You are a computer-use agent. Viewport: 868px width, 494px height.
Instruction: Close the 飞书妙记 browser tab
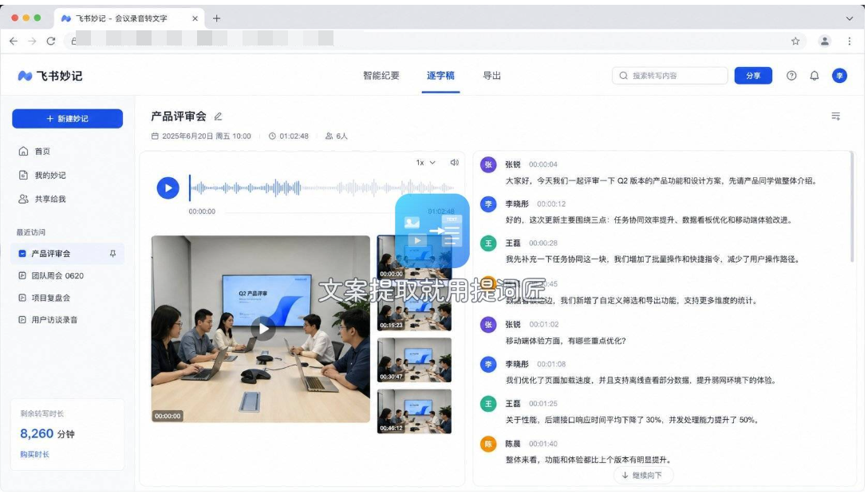pos(195,18)
